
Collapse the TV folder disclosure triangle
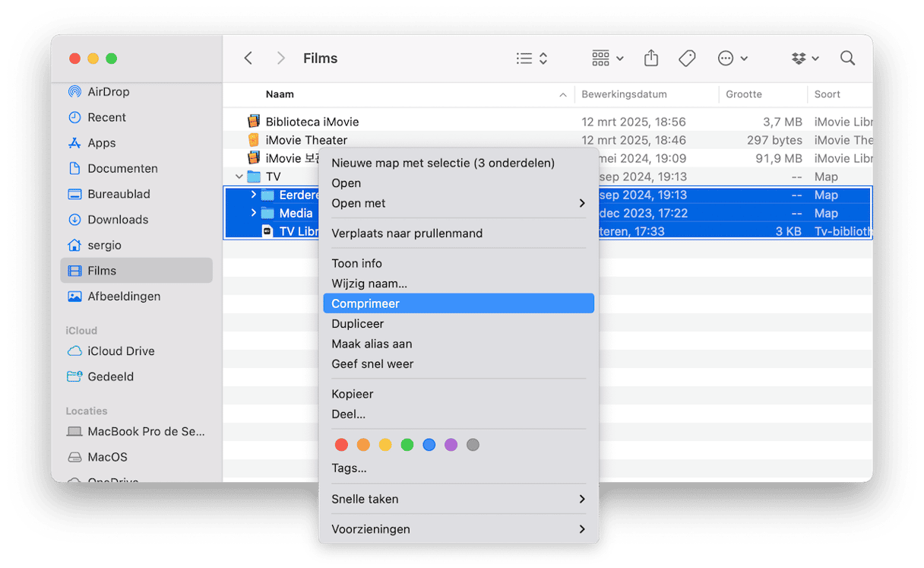239,177
